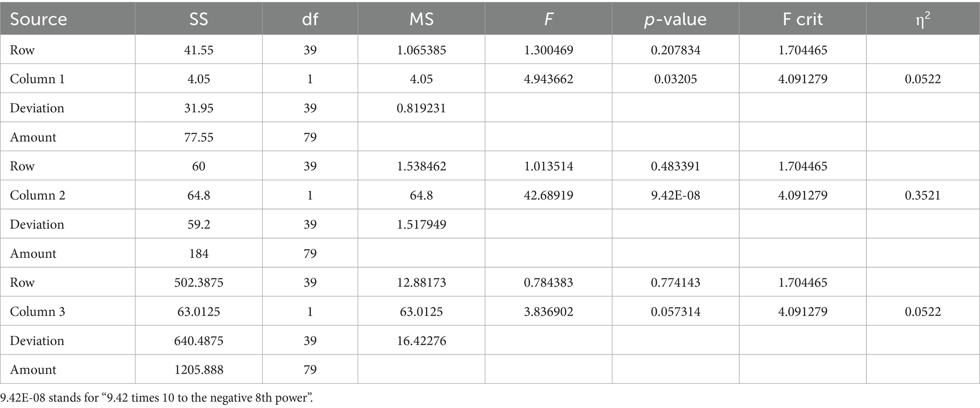Select the MS column header

pyautogui.click(x=421, y=19)
